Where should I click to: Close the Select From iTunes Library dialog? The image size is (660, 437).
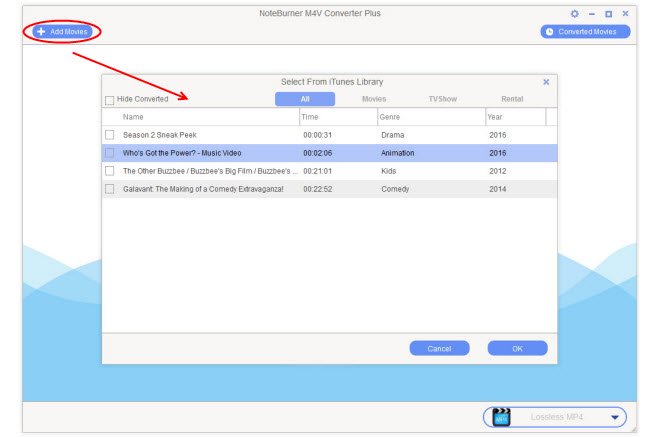click(546, 82)
